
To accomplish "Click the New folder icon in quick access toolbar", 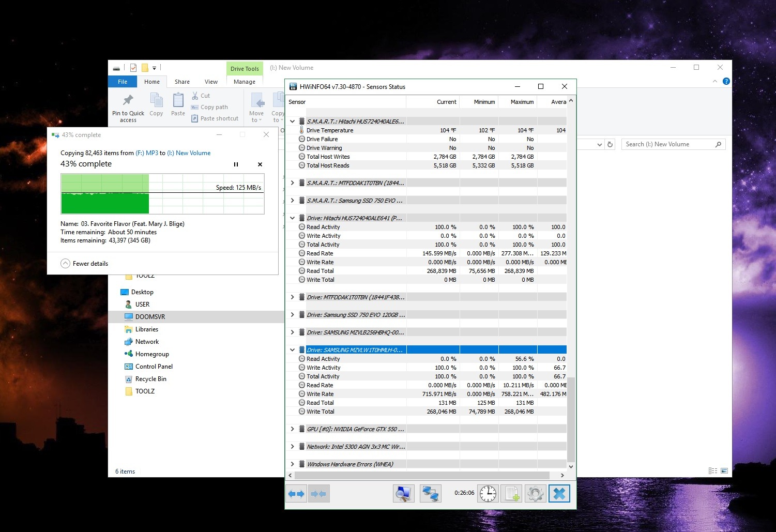I will tap(145, 68).
